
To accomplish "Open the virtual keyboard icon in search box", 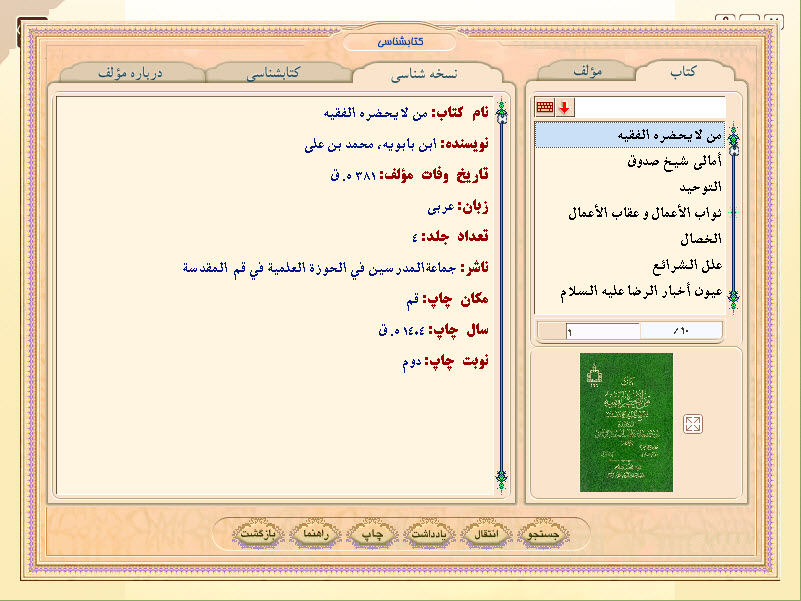I will click(545, 108).
